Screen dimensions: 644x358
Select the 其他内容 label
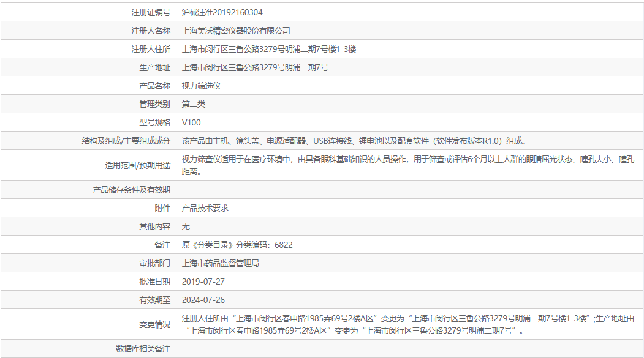[155, 227]
